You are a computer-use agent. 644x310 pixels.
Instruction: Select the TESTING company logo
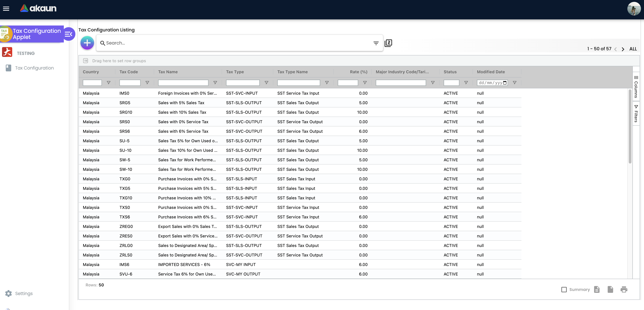tap(7, 52)
